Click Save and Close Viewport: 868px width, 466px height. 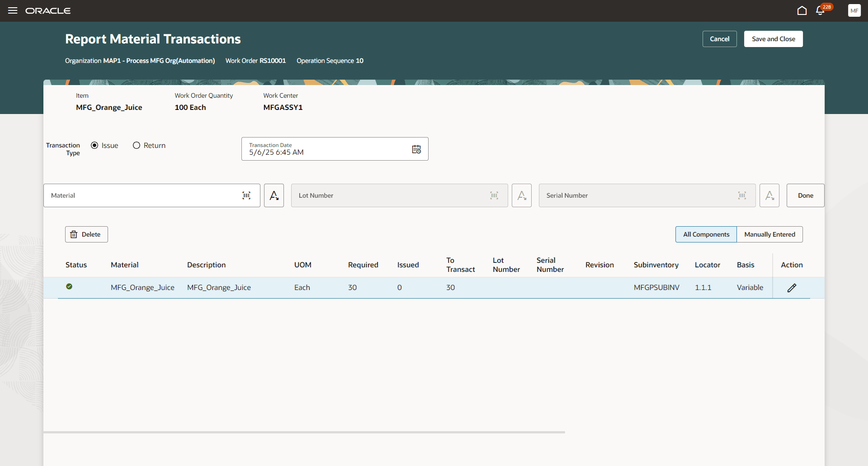pos(773,38)
